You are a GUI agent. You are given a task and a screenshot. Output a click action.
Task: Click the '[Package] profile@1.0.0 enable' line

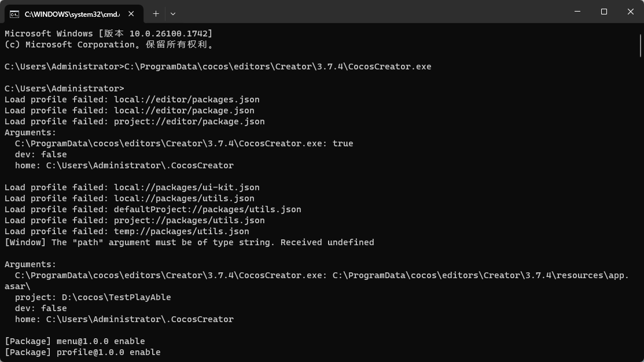[82, 352]
